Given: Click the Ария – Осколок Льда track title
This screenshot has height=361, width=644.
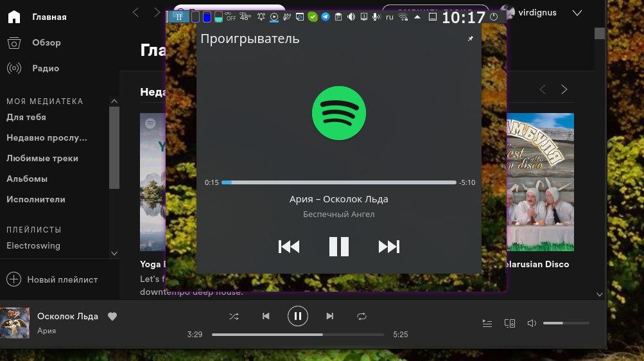Looking at the screenshot, I should [339, 199].
